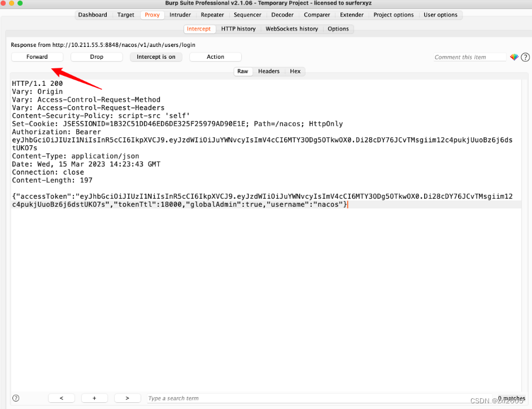Screen dimensions: 532x409
Task: Switch to the Target tab
Action: 125,15
